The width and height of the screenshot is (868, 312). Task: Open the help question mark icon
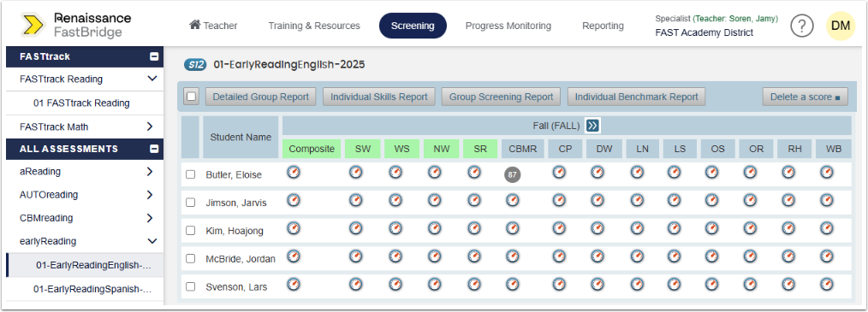(801, 26)
